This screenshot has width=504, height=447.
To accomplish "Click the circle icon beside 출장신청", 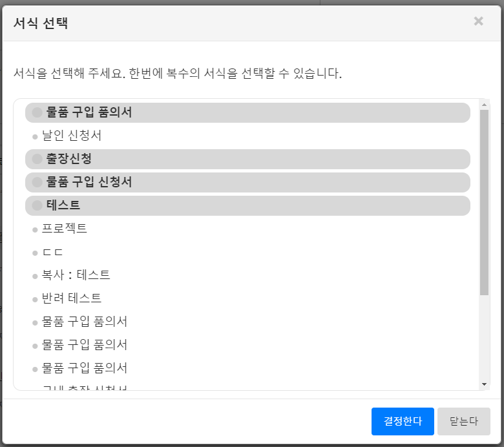I will (x=37, y=159).
